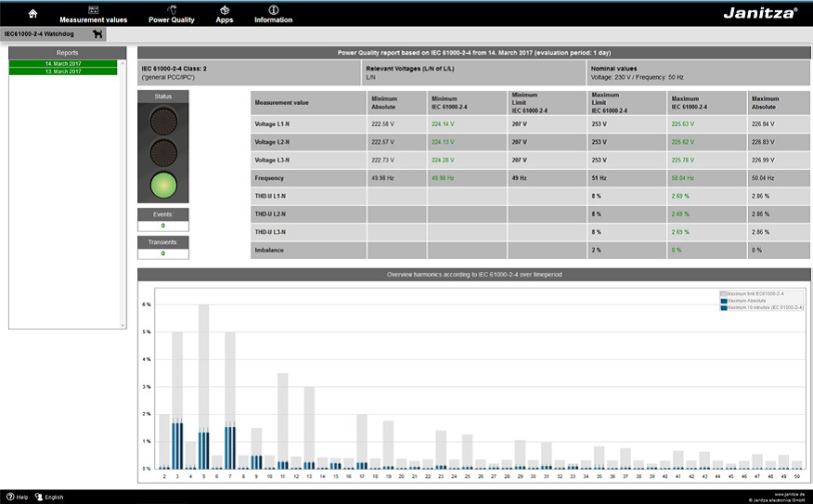Click the Voltage L2-N row label

(272, 142)
